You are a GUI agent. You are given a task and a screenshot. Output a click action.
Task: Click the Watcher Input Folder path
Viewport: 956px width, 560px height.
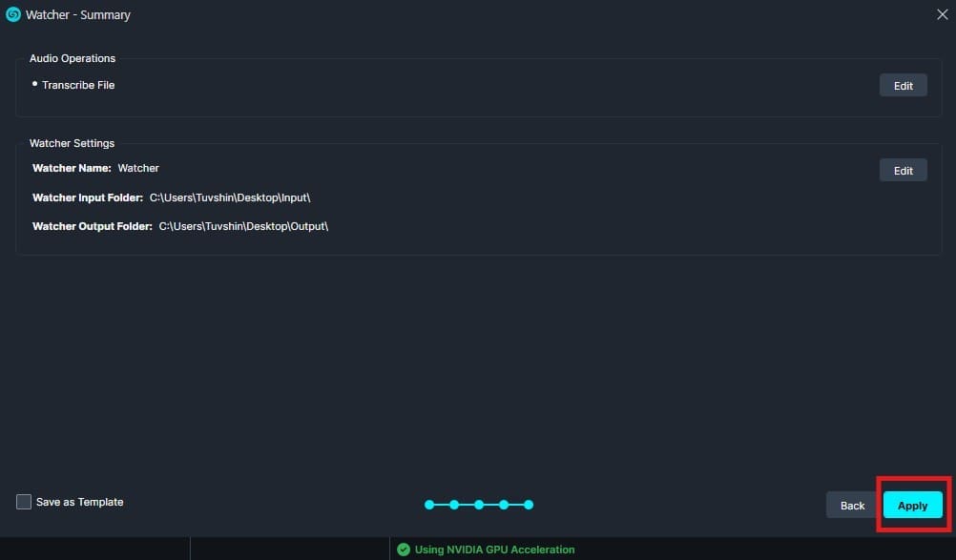click(230, 197)
